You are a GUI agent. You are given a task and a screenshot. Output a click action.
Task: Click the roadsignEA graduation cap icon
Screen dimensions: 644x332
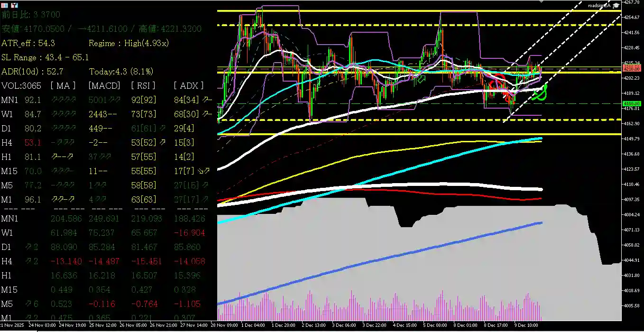(616, 5)
